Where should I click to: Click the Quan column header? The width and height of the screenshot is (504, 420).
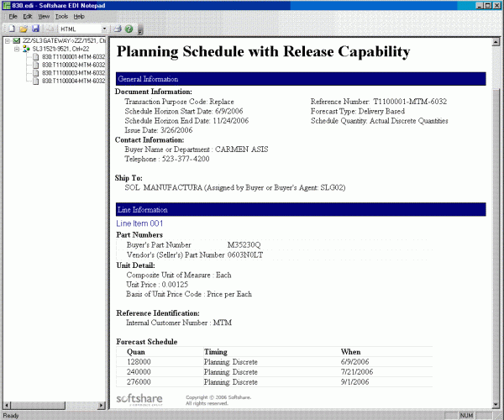136,352
